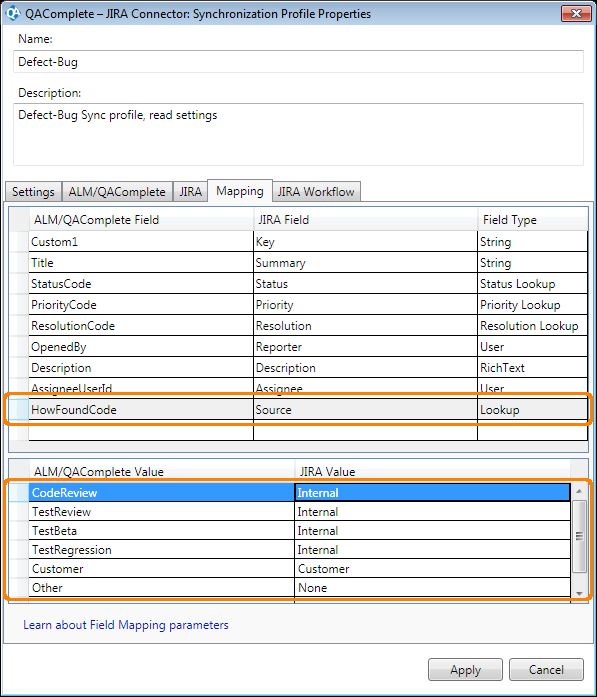
Task: Switch to the Settings tab
Action: 33,192
